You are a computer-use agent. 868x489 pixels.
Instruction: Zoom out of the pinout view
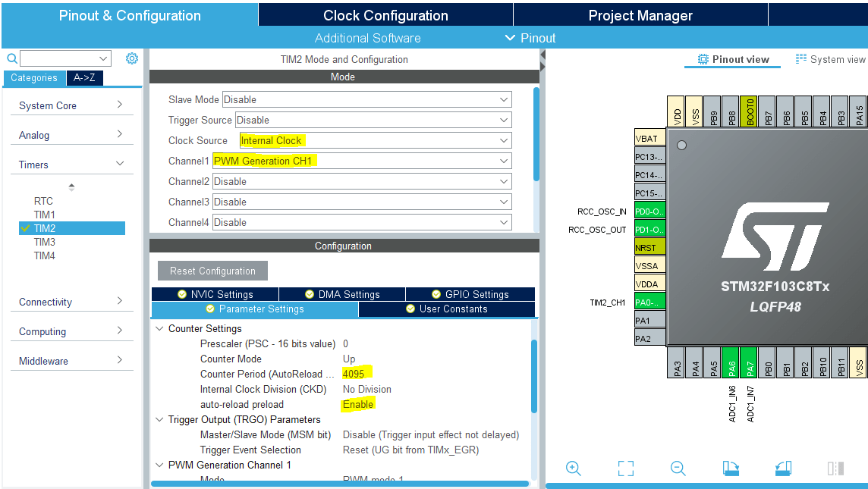coord(678,469)
